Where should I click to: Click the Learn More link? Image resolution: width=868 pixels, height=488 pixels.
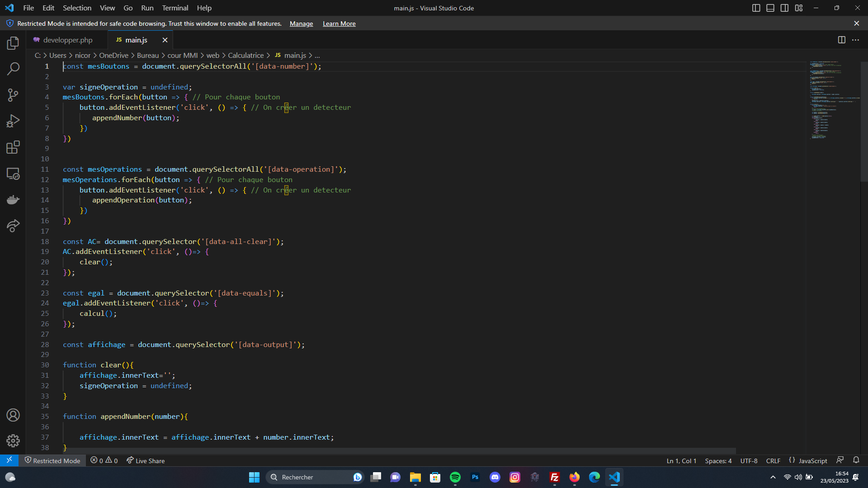339,23
